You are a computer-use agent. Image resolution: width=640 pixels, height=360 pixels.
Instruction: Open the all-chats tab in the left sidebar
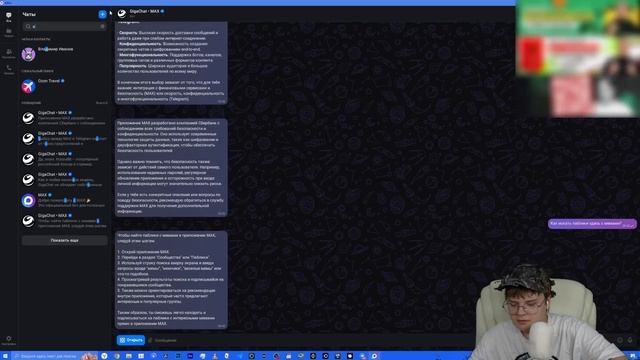point(9,17)
